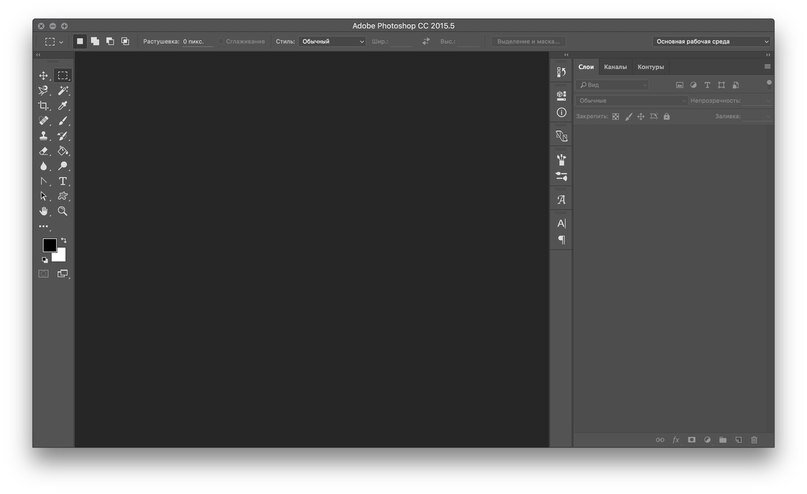
Task: Swap width and height values
Action: (x=426, y=41)
